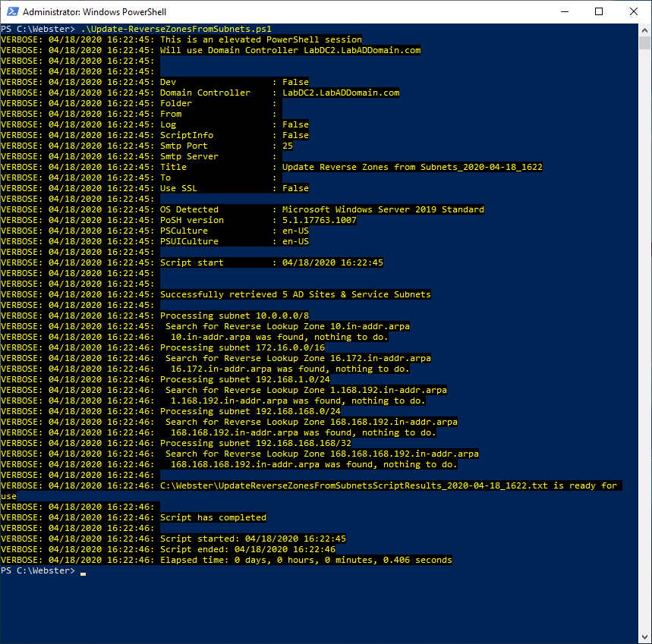Screen dimensions: 652x644
Task: Click the 'Successfully retrieved 5 AD Sites' line
Action: click(295, 294)
